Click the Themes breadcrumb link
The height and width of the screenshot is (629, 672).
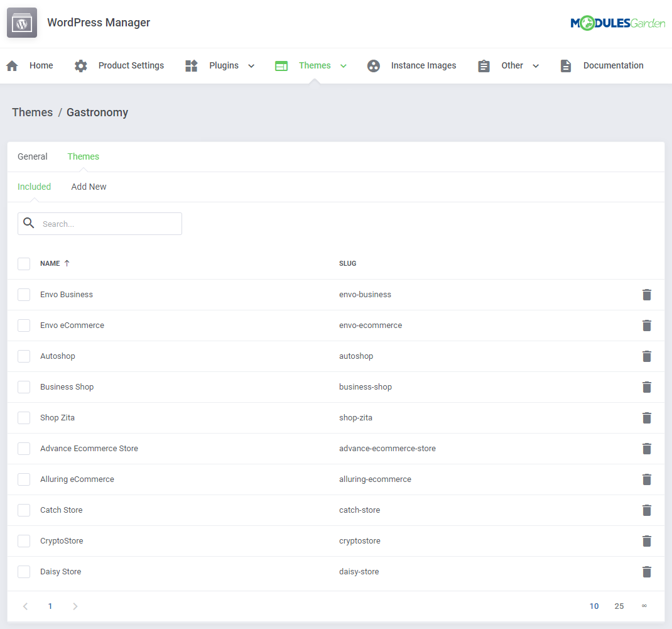pyautogui.click(x=33, y=112)
